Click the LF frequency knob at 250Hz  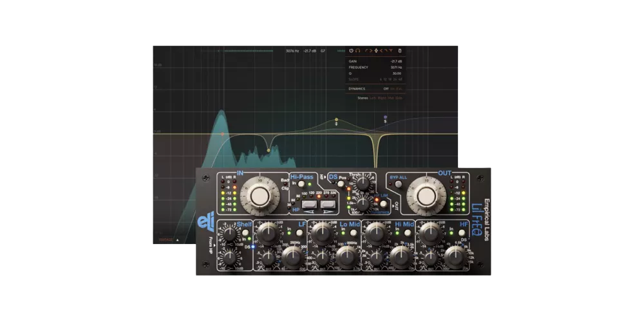pyautogui.click(x=293, y=258)
